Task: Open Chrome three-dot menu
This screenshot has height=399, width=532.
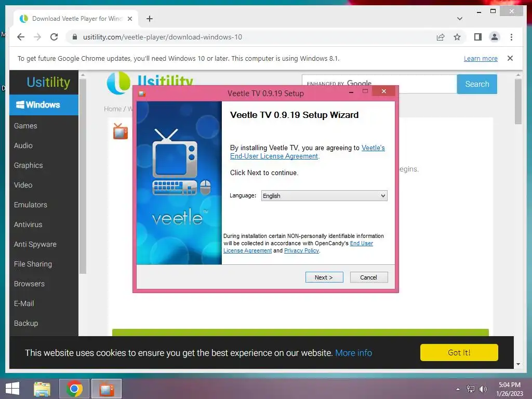Action: coord(511,37)
